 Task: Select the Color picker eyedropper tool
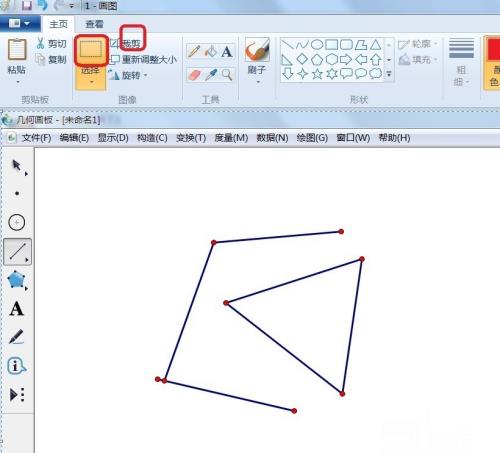pos(211,75)
